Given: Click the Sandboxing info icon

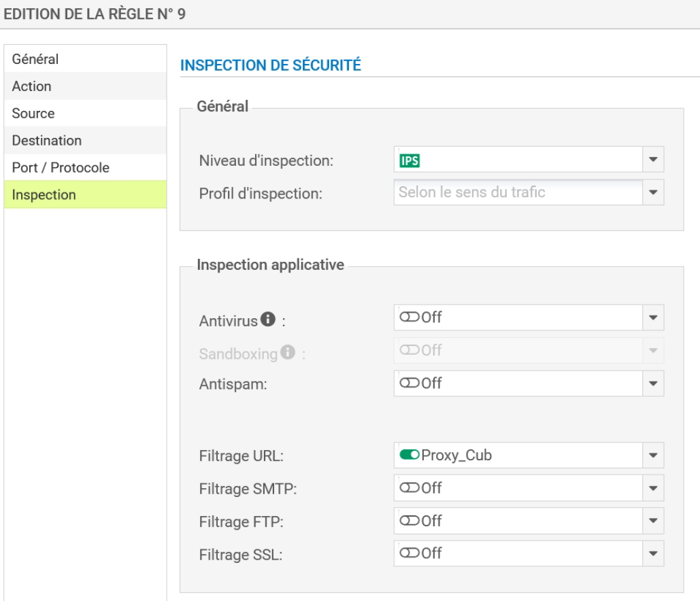Looking at the screenshot, I should (288, 352).
